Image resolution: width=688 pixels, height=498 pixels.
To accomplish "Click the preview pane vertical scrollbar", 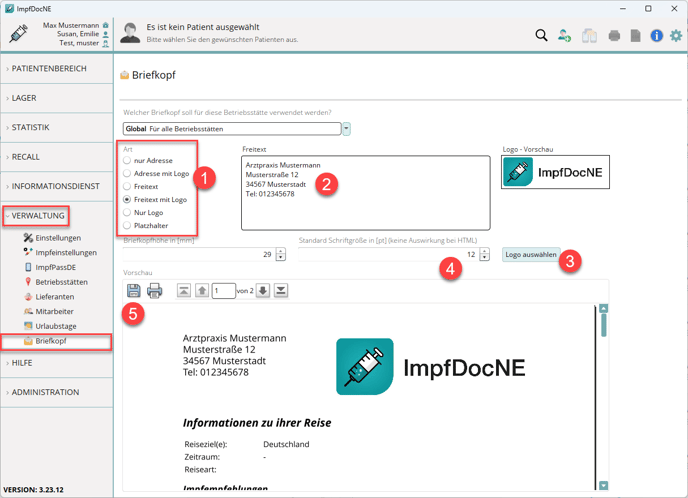I will pyautogui.click(x=603, y=400).
